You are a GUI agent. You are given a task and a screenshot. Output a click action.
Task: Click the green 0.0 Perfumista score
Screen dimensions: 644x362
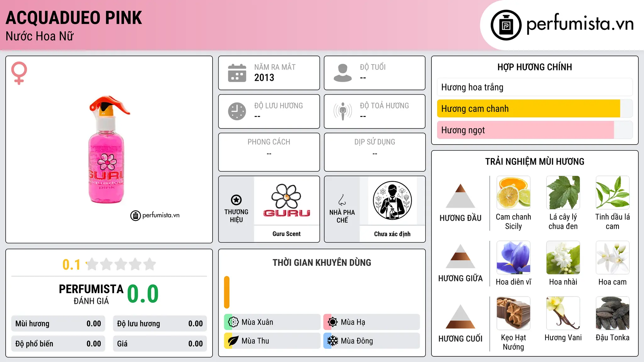click(143, 294)
